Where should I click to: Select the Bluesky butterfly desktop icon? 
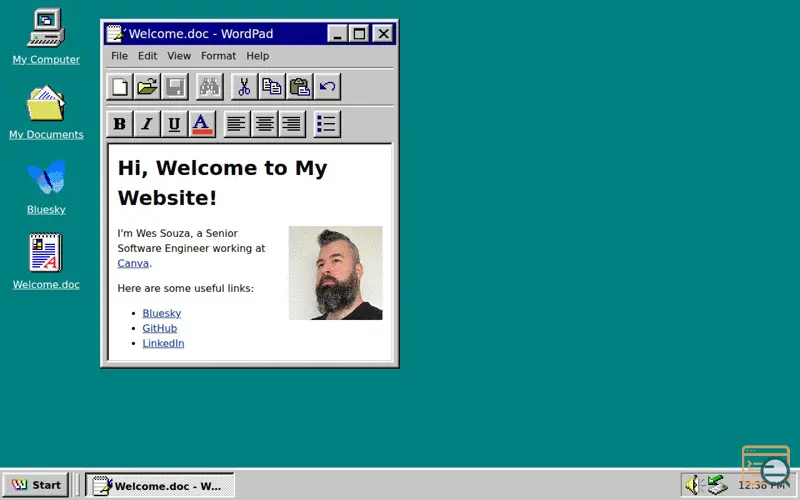[46, 187]
